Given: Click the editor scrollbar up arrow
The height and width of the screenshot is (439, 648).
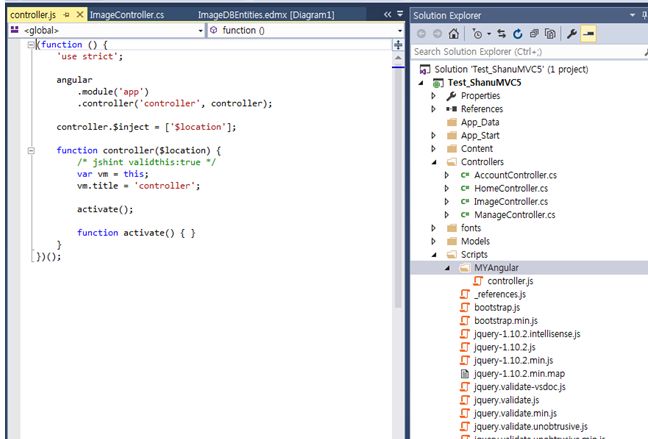Looking at the screenshot, I should click(x=398, y=58).
